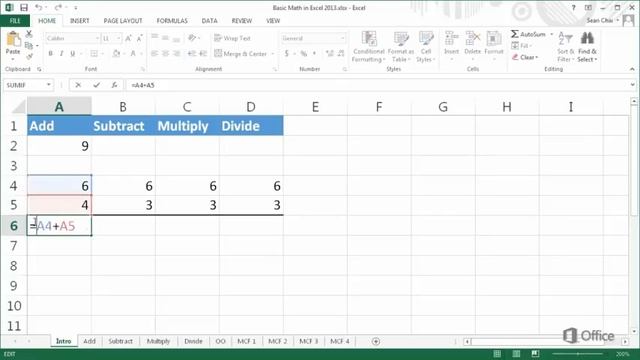Click the Cut scissors icon
Image resolution: width=640 pixels, height=360 pixels.
tap(29, 34)
